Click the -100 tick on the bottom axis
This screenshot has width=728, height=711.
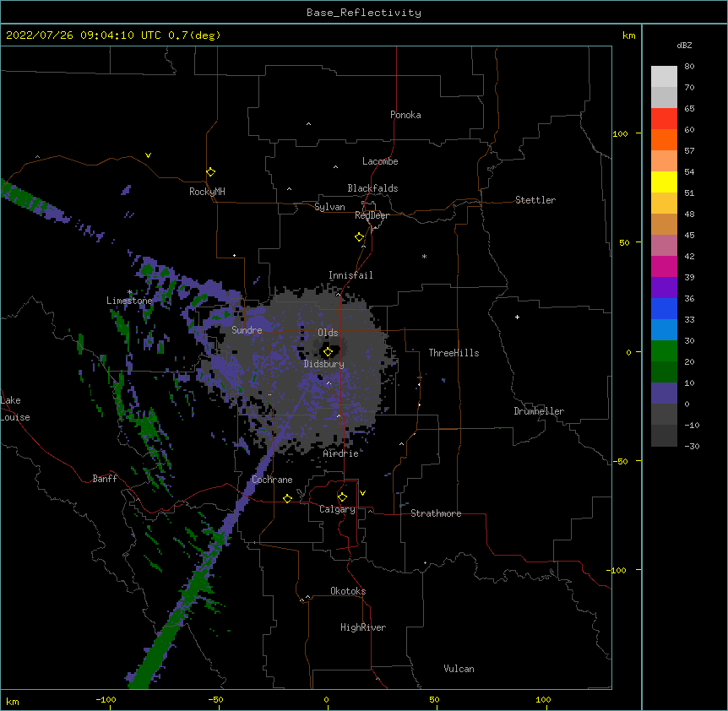106,699
